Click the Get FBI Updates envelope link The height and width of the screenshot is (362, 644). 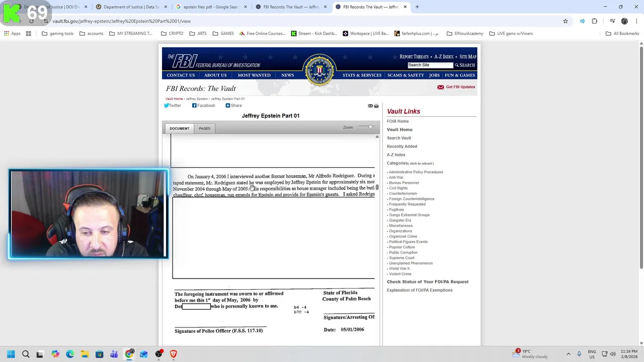pos(456,87)
